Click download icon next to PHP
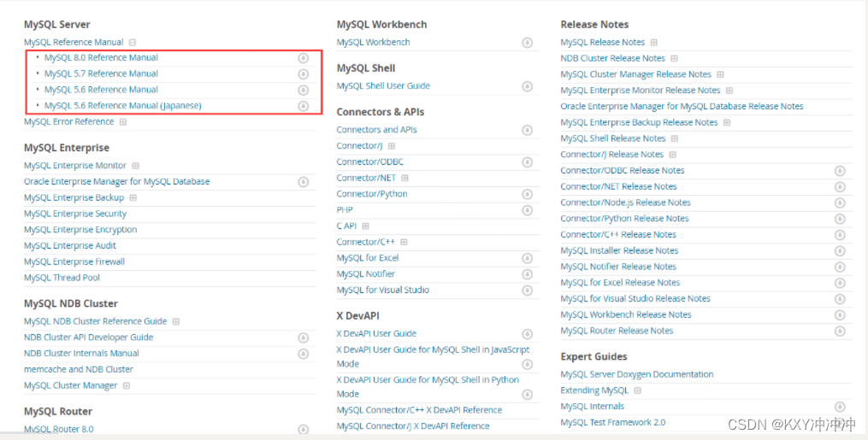868x440 pixels. (x=527, y=210)
